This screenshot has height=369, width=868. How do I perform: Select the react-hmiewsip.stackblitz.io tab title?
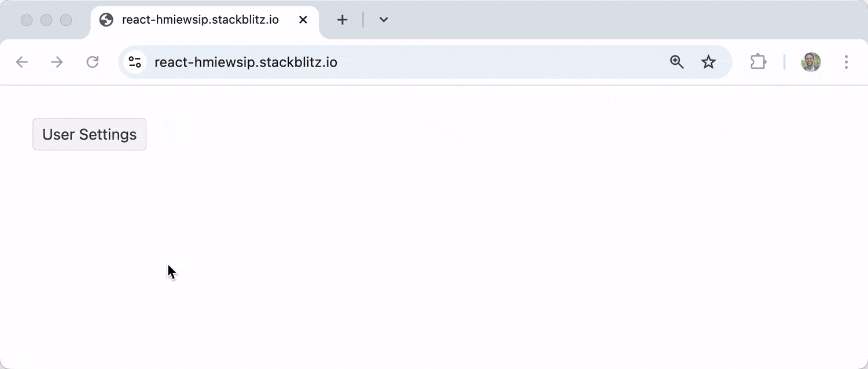click(x=200, y=20)
